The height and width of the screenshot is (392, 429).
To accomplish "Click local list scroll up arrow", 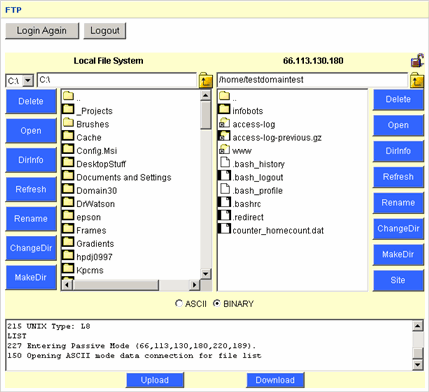I will coord(206,96).
